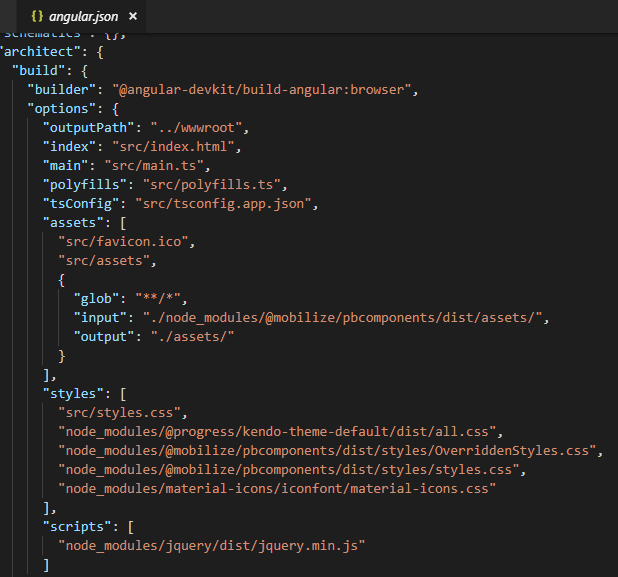Click the build-angular:browser builder value
Image resolution: width=618 pixels, height=577 pixels.
[x=262, y=89]
